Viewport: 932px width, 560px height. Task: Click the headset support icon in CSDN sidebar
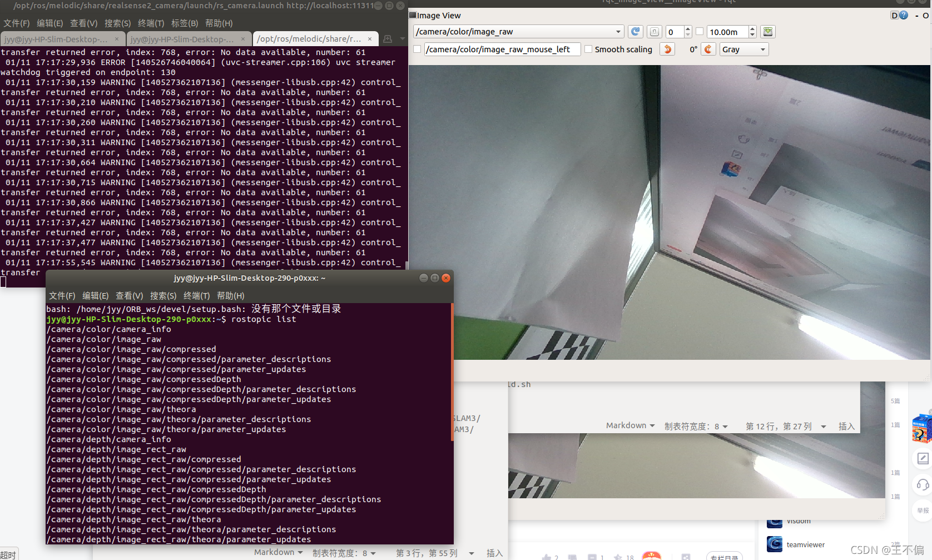tap(923, 484)
